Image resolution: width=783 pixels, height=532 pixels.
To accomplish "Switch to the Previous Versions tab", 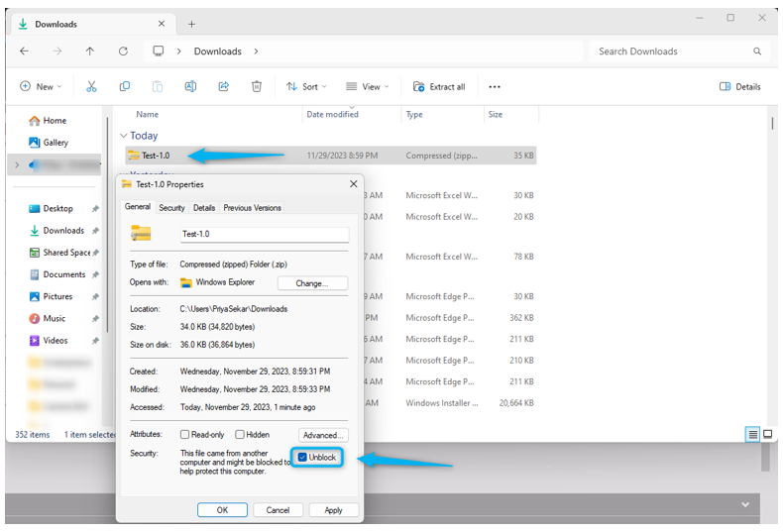I will pos(252,208).
